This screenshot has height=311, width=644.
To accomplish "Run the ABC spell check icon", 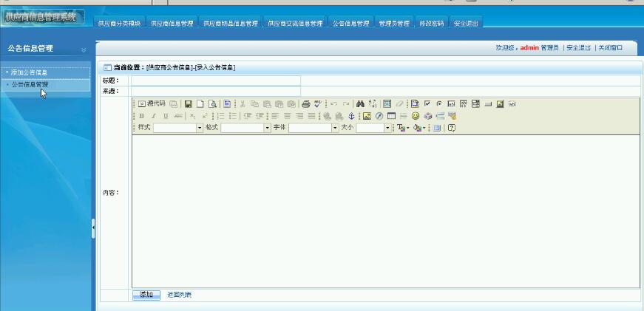I will point(318,104).
